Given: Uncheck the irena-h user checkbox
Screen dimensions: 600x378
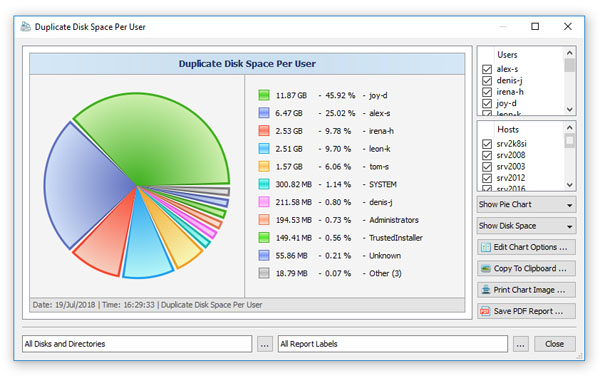Looking at the screenshot, I should point(487,92).
